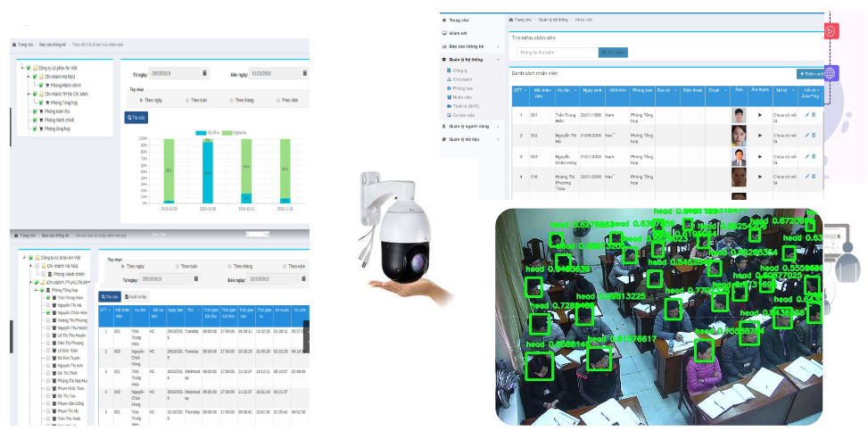
Task: Click the employee search input field
Action: pyautogui.click(x=554, y=53)
